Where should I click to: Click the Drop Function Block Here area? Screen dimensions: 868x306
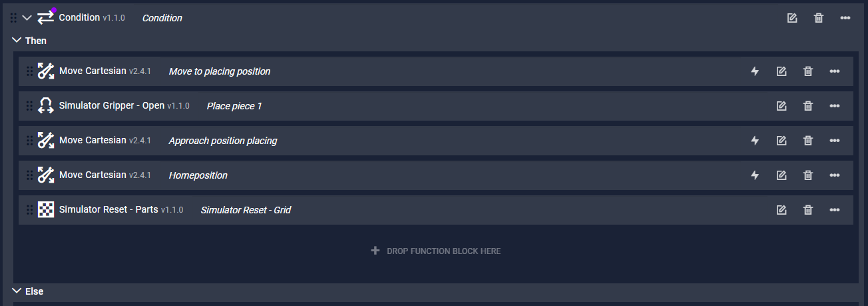(x=436, y=251)
